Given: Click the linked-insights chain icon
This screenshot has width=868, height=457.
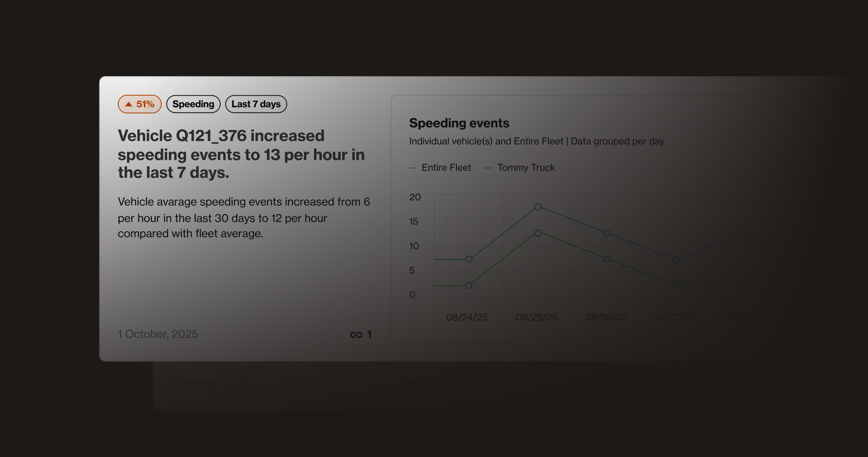Looking at the screenshot, I should (355, 334).
